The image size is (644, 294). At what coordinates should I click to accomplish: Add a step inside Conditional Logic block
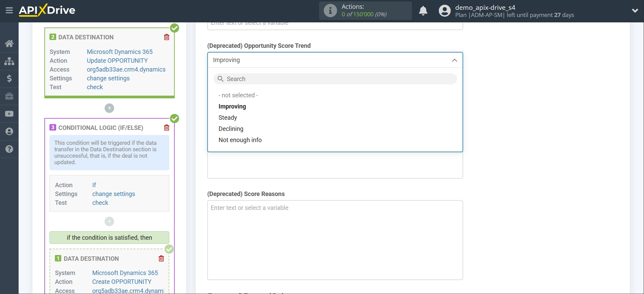[109, 221]
